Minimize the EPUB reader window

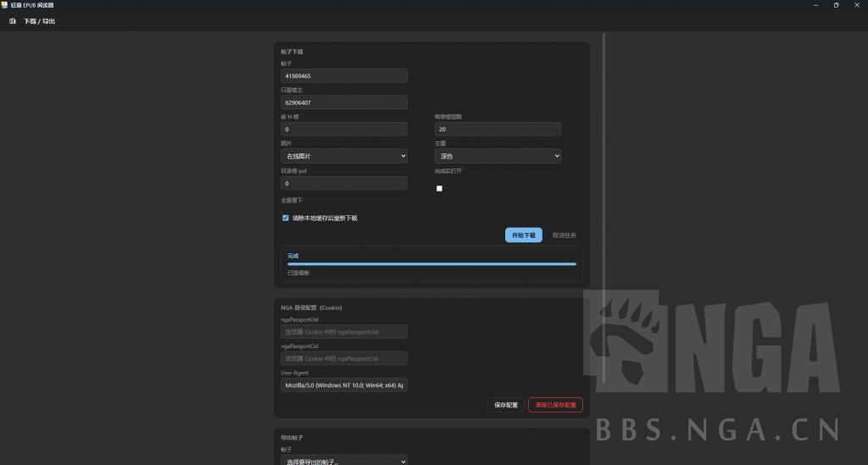click(815, 5)
